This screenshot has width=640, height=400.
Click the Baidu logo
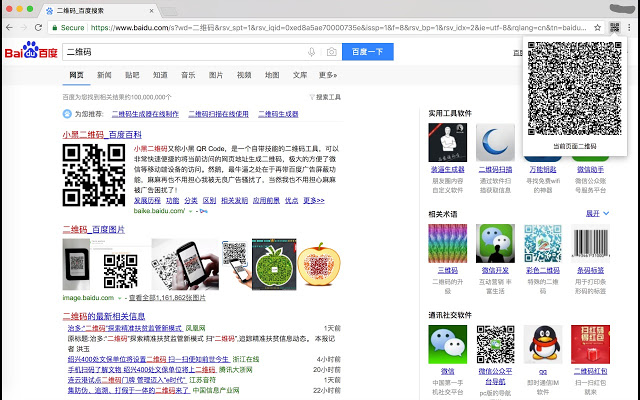click(31, 50)
